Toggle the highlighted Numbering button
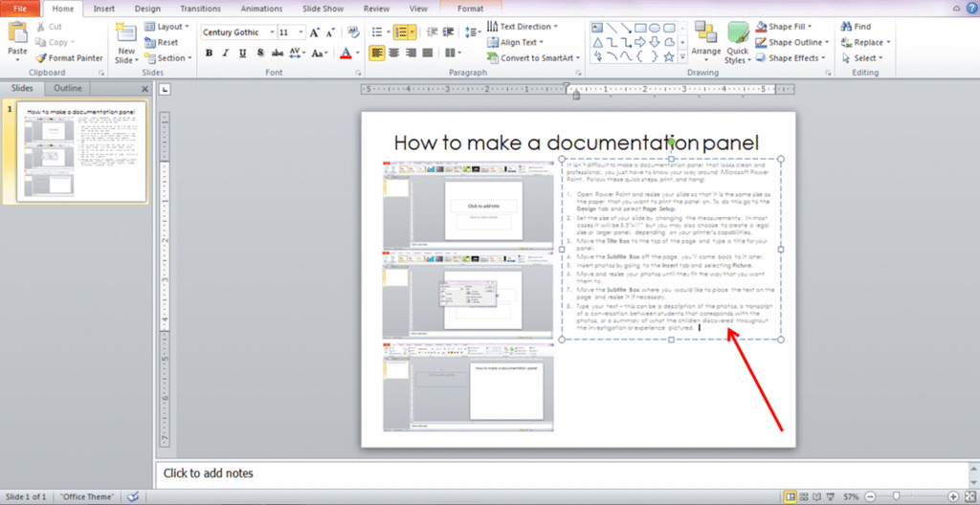Viewport: 980px width, 505px height. click(x=401, y=32)
